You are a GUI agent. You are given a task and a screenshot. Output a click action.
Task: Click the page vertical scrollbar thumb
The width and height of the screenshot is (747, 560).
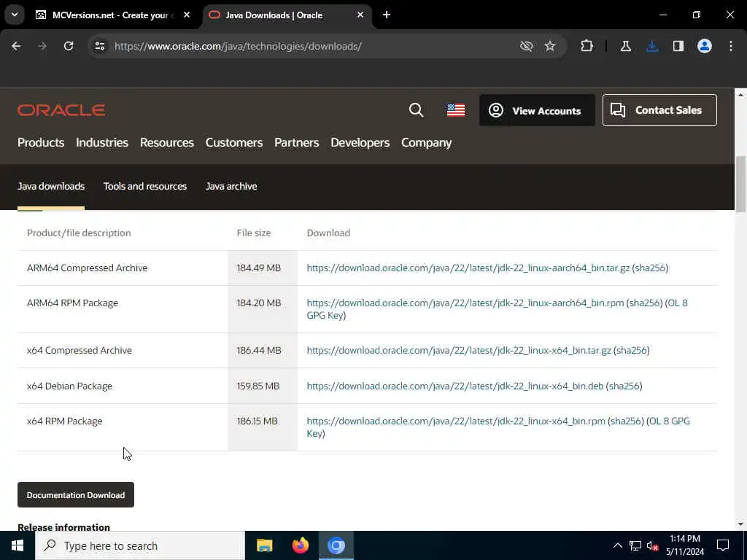[740, 184]
